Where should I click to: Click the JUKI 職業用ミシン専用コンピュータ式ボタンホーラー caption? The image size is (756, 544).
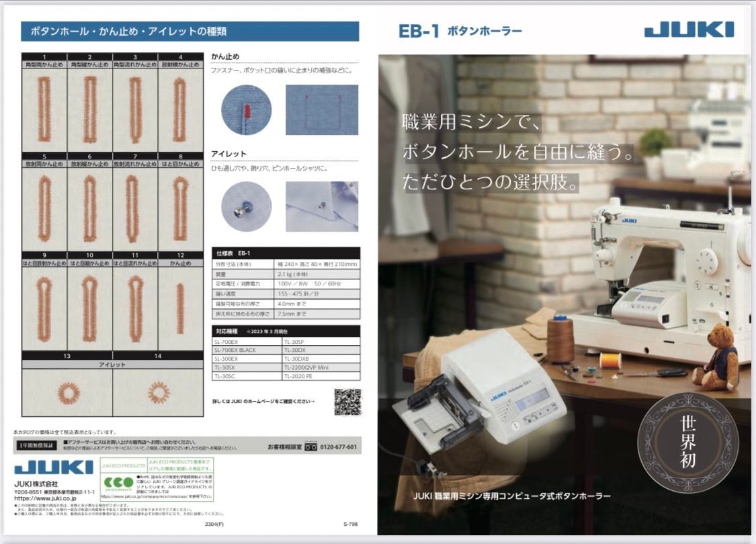[x=511, y=496]
